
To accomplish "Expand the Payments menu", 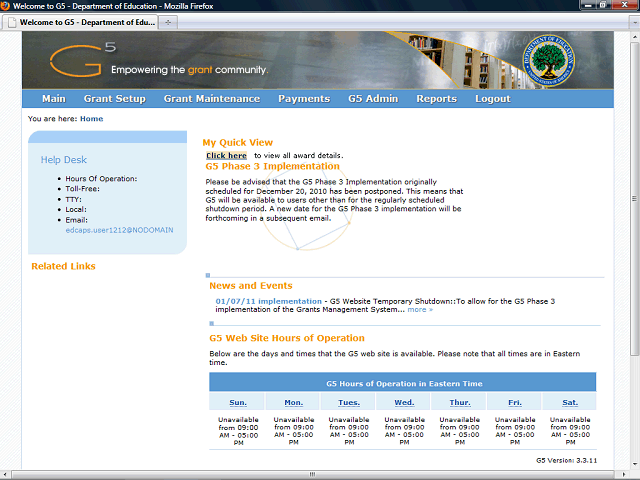I will click(304, 99).
